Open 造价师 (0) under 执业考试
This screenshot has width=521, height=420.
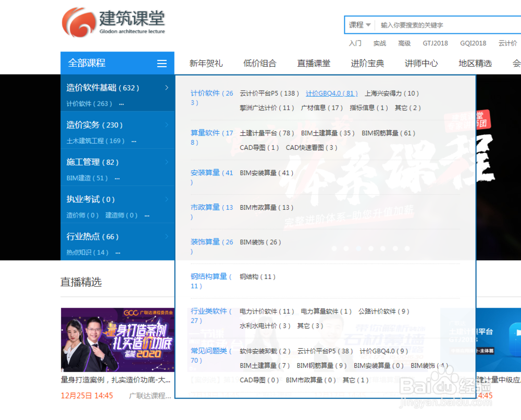[82, 215]
